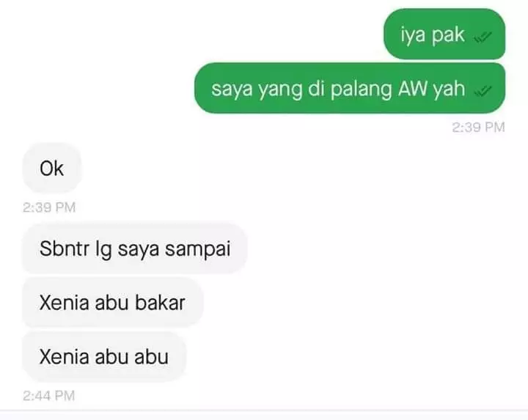This screenshot has height=420, width=528.
Task: Click the word 'pak' in the top bubble
Action: point(448,35)
